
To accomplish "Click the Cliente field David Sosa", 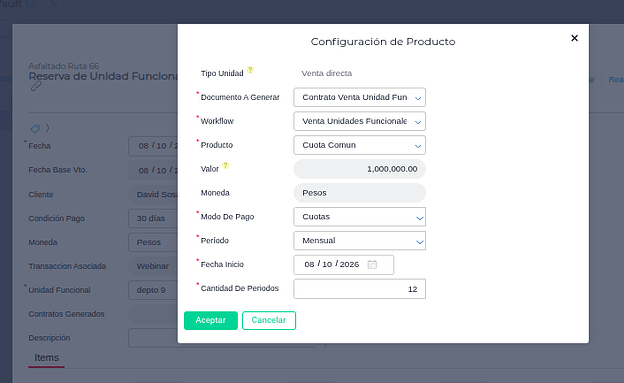I will 153,194.
